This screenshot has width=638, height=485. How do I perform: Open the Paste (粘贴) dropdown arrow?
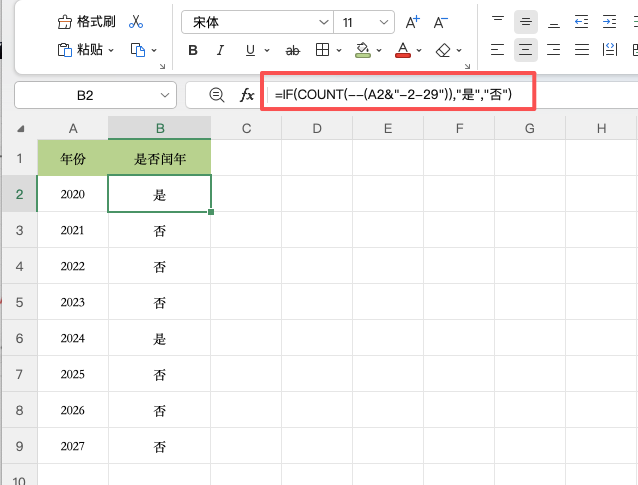pos(111,50)
